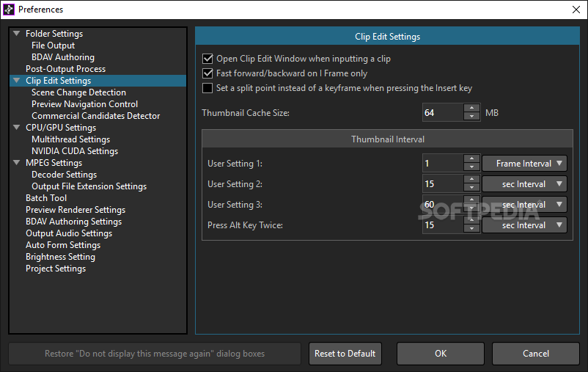Select Folder Settings in the tree
The width and height of the screenshot is (588, 372).
click(54, 34)
